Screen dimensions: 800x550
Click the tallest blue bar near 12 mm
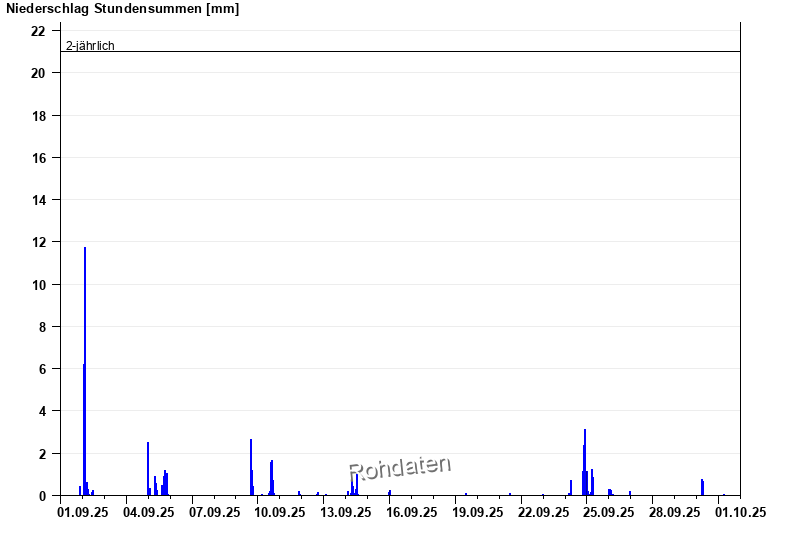(85, 370)
